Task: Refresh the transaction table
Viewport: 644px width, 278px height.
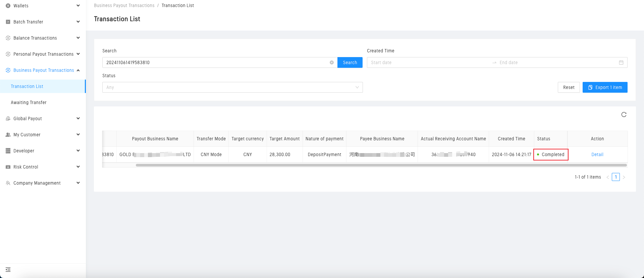Action: point(624,115)
